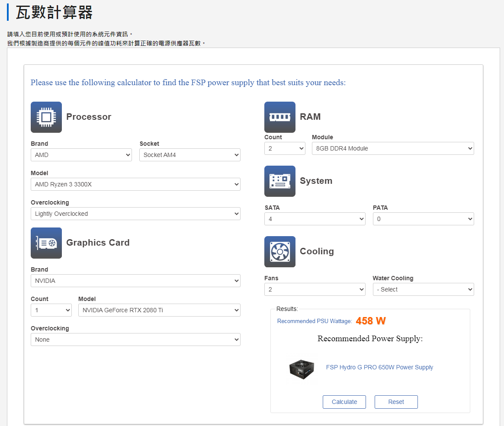Open the graphics Overclocking None dropdown

pyautogui.click(x=136, y=340)
